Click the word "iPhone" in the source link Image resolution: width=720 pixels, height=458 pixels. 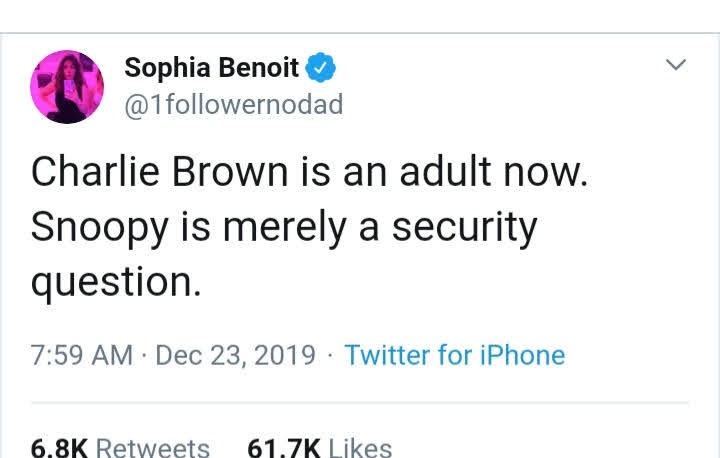coord(523,355)
